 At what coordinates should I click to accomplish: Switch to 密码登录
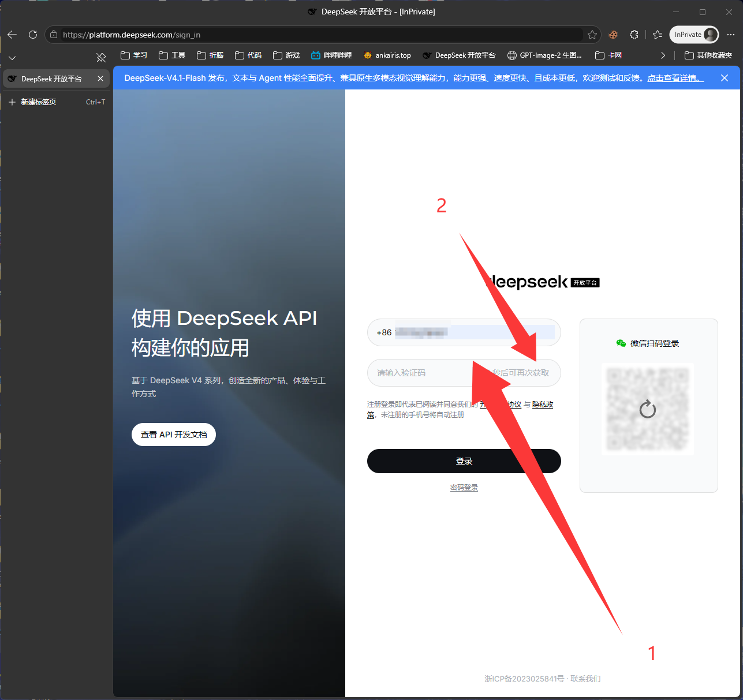pyautogui.click(x=464, y=488)
